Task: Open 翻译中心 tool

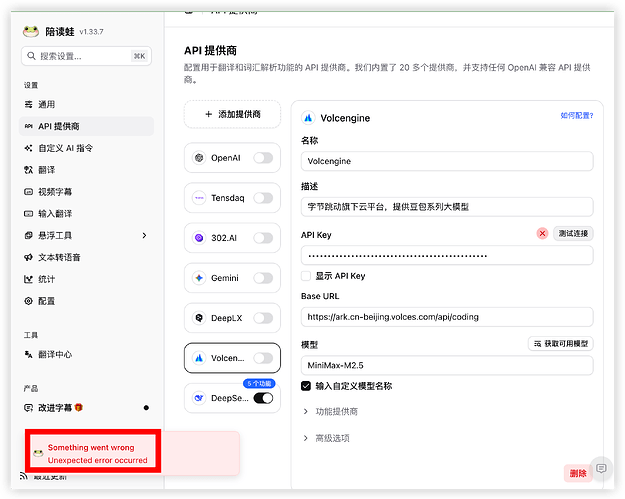Action: pyautogui.click(x=86, y=354)
